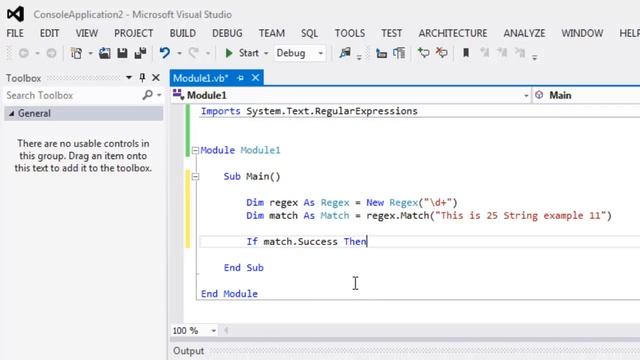This screenshot has height=360, width=640.
Task: Open the TEST menu
Action: (x=391, y=33)
